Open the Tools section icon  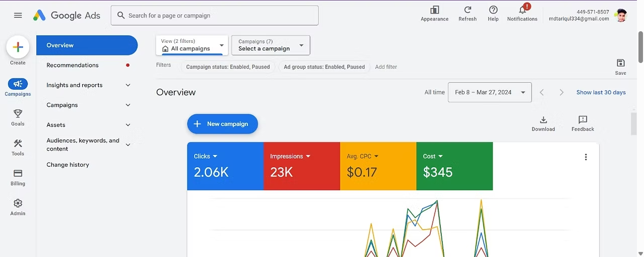pos(18,144)
